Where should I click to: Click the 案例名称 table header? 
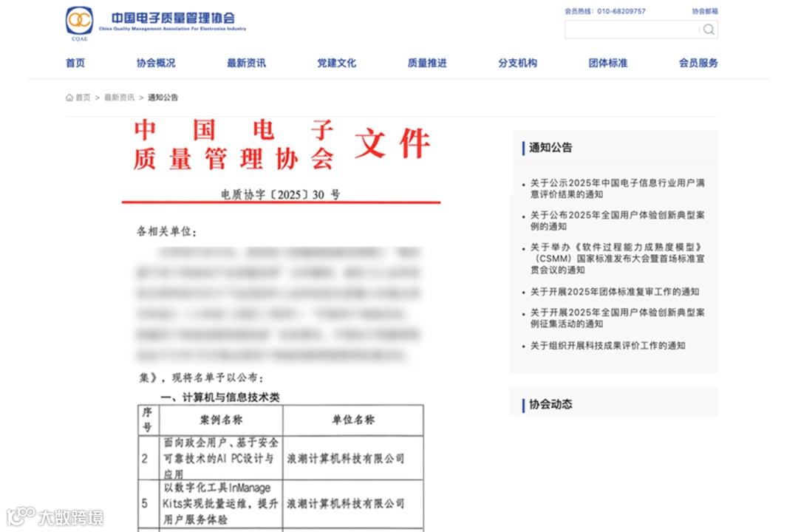click(x=221, y=420)
